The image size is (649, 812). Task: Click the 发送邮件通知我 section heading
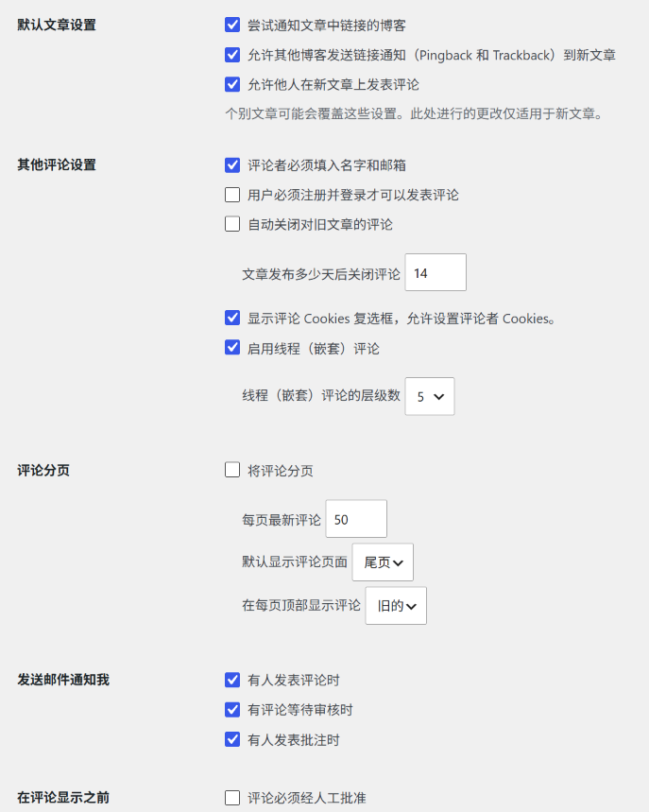(x=63, y=680)
